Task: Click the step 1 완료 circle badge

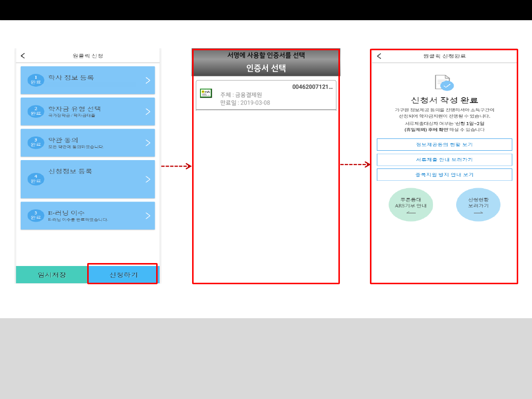Action: 35,80
